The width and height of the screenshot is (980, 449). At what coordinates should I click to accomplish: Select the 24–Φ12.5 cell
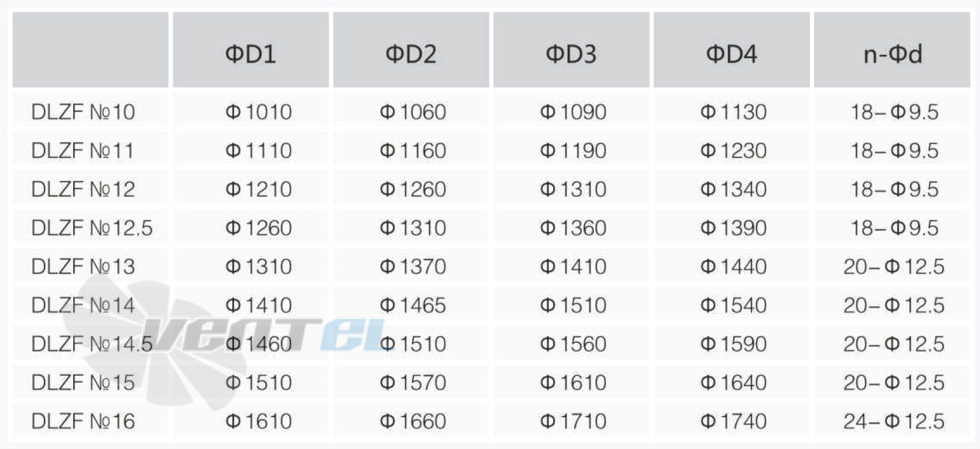coord(894,421)
